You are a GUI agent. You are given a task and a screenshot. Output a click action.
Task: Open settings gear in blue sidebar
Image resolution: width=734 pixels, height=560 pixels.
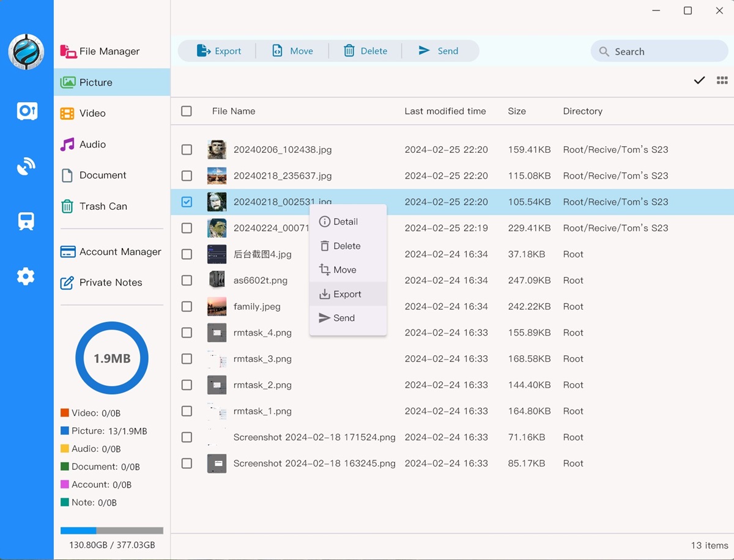pyautogui.click(x=26, y=277)
